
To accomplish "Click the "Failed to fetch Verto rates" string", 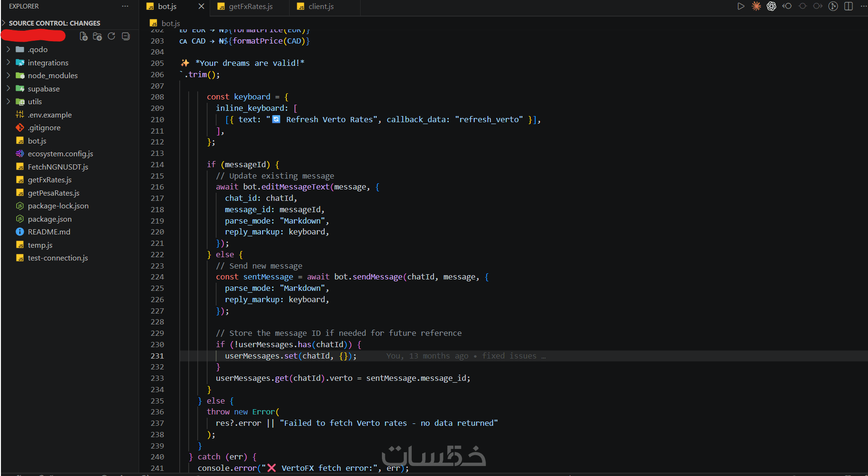I will (389, 423).
